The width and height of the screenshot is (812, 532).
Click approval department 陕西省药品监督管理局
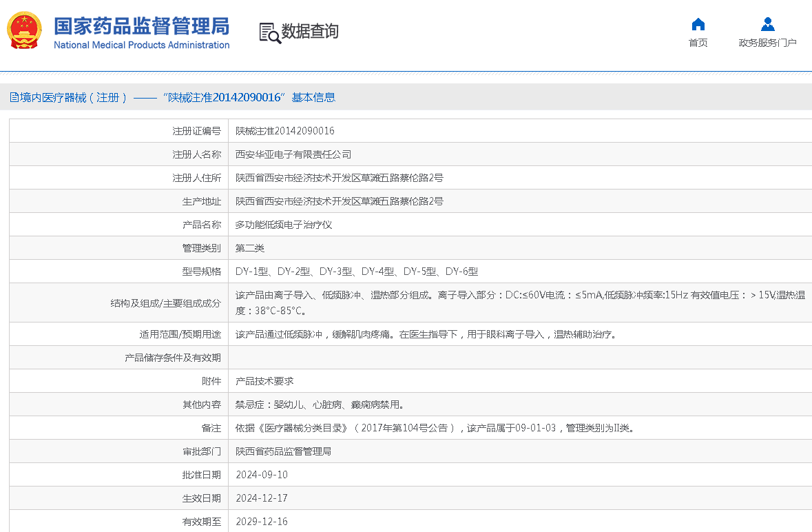click(284, 451)
